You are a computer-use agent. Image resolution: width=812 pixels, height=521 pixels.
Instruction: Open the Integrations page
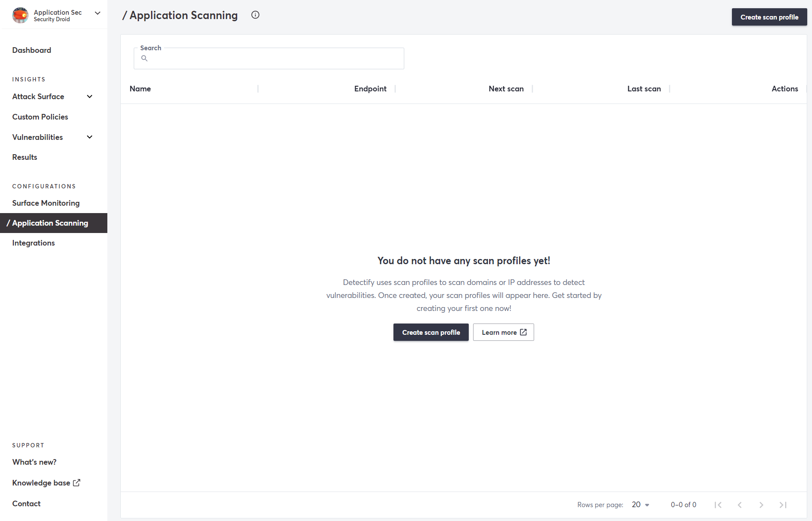[x=33, y=243]
